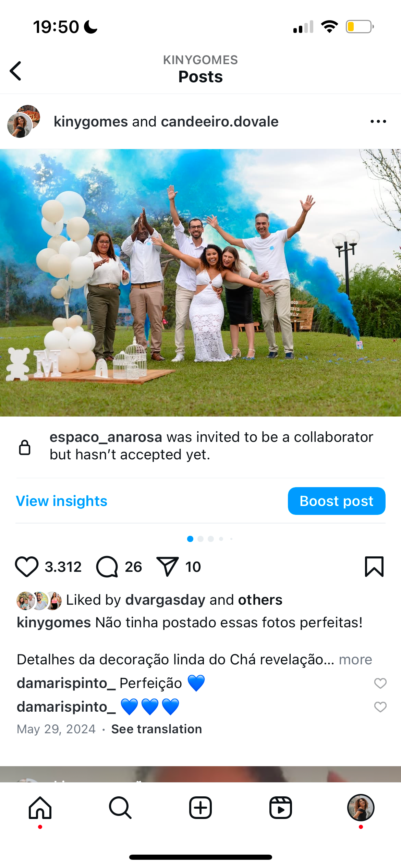Tap See translation under the caption
The height and width of the screenshot is (868, 401).
[157, 729]
